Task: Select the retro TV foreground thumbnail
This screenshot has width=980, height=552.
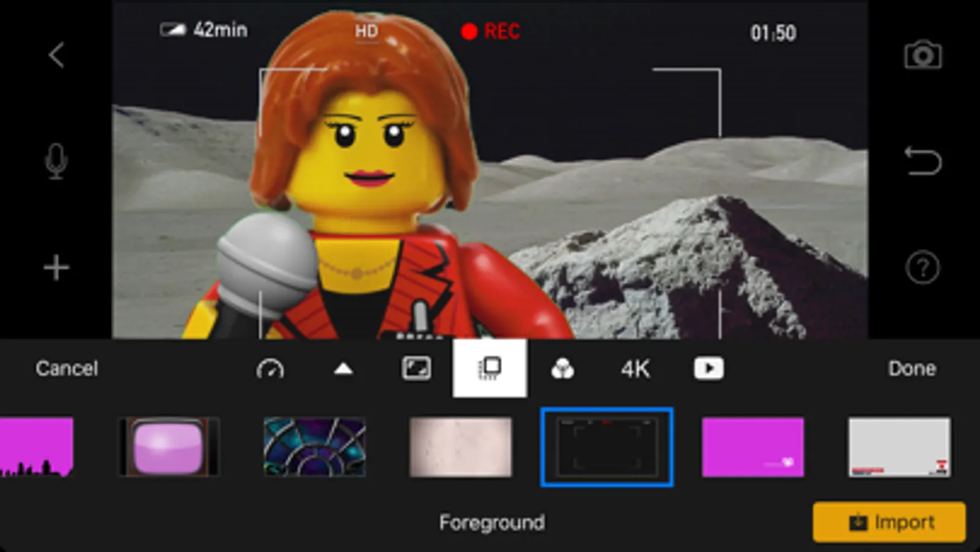Action: [169, 447]
